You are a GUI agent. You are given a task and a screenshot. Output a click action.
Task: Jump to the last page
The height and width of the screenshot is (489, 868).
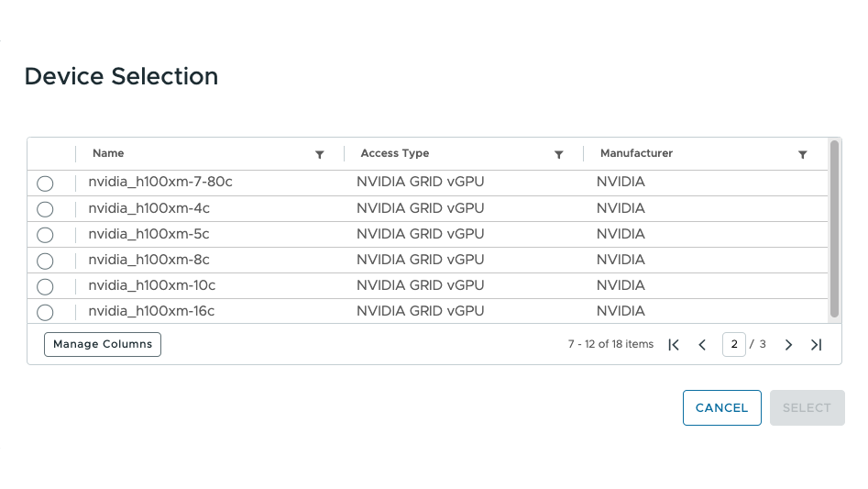coord(816,345)
